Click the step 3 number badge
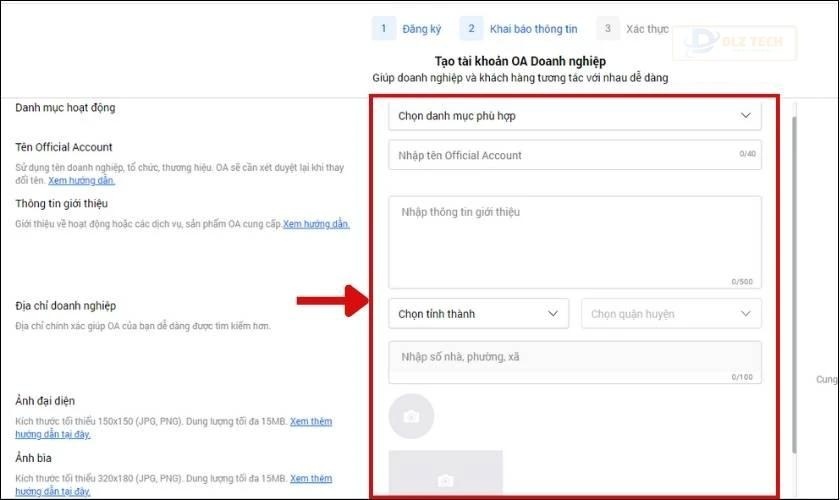 tap(607, 29)
